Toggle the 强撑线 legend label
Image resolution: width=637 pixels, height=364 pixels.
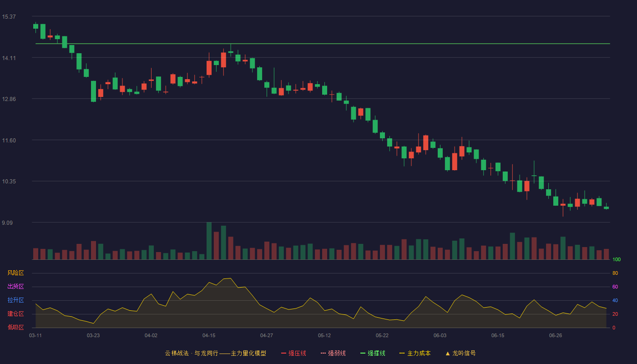tap(376, 353)
